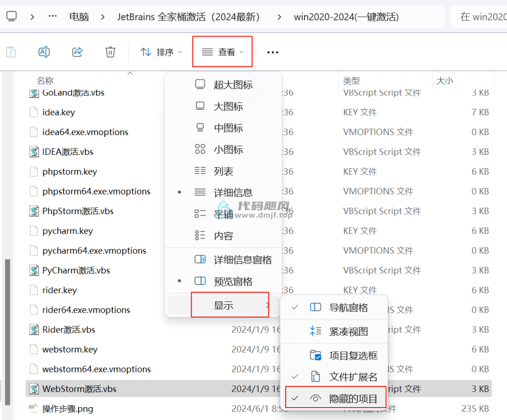
Task: Expand chevron after JetBrains breadcrumb
Action: [x=279, y=16]
